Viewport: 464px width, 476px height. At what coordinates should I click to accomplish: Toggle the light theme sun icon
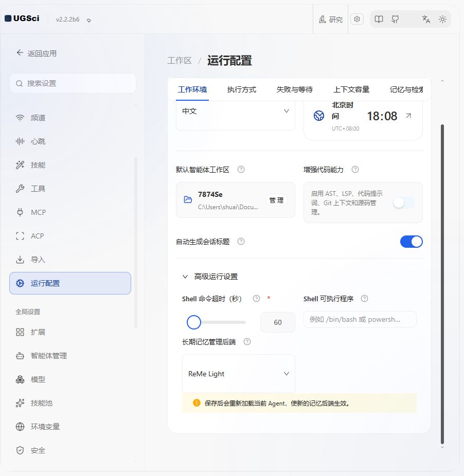click(x=442, y=20)
